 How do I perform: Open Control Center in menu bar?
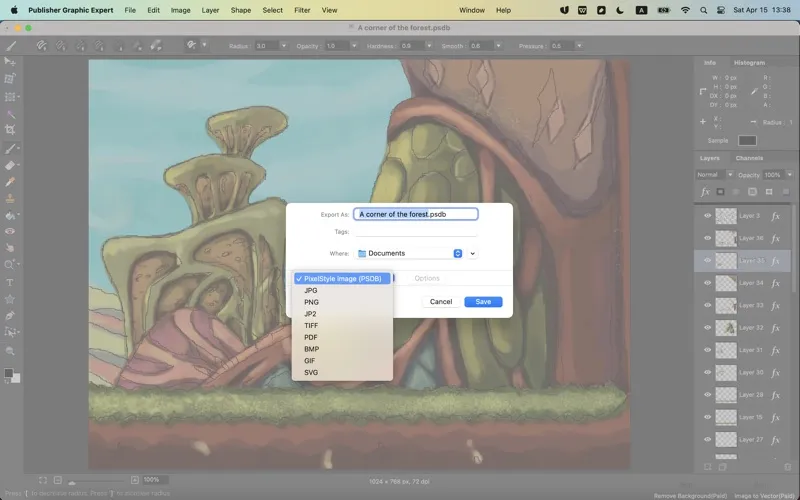pos(720,10)
